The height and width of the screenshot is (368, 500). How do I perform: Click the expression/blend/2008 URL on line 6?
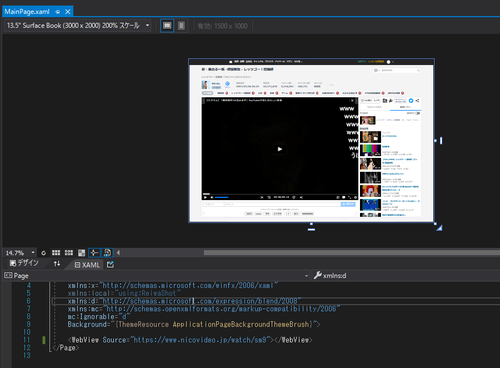[x=200, y=301]
